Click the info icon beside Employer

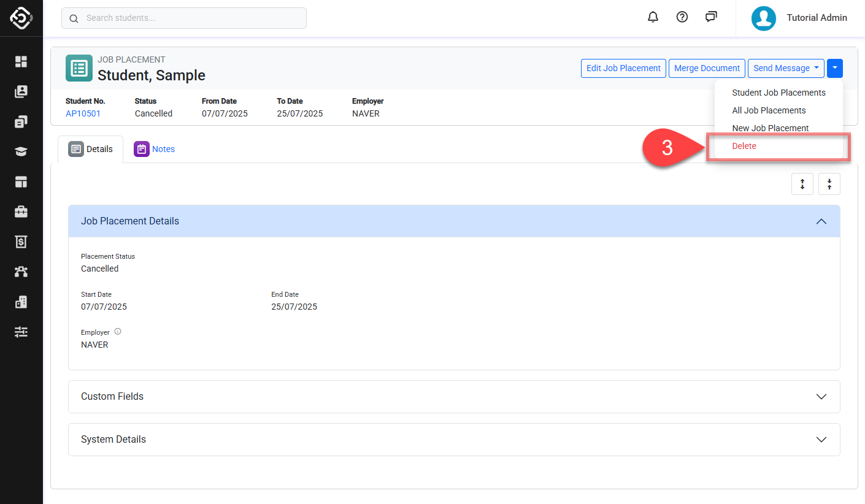pos(118,332)
